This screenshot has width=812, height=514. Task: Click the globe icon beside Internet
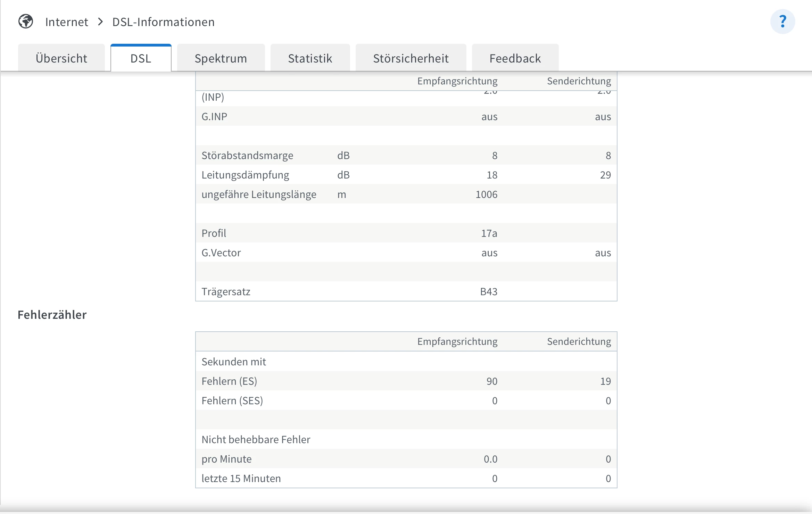(x=26, y=22)
